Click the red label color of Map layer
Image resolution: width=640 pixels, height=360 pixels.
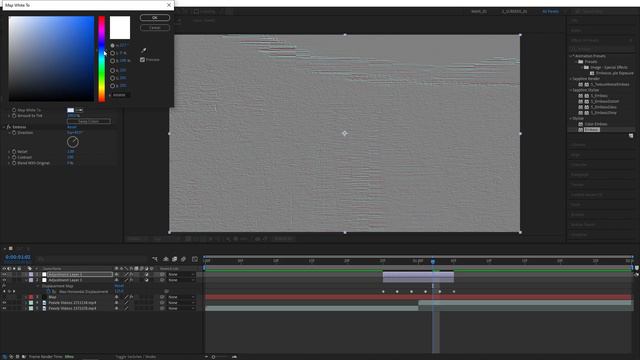coord(31,297)
